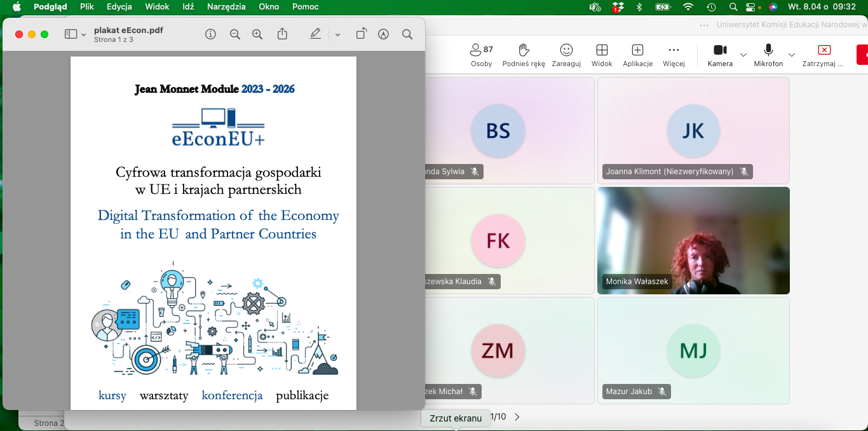This screenshot has width=868, height=431.
Task: Show participants list via Osoby
Action: [481, 55]
